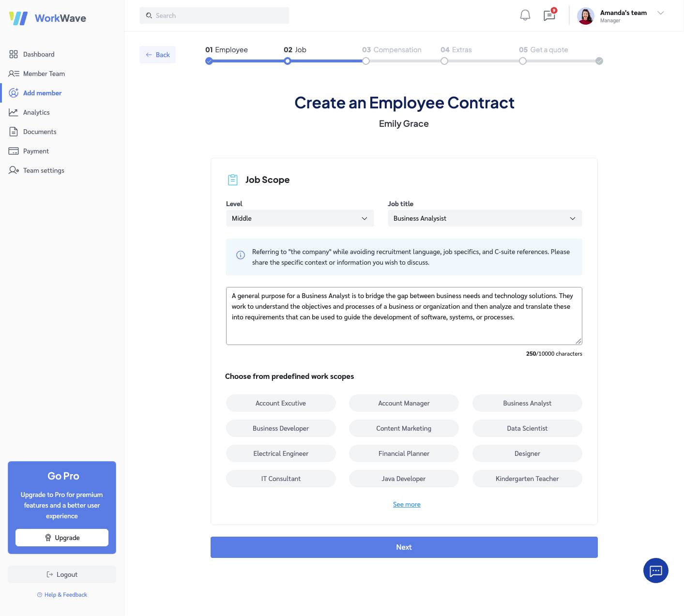This screenshot has width=684, height=616.
Task: Click the info icon in the blue notice
Action: coord(240,255)
